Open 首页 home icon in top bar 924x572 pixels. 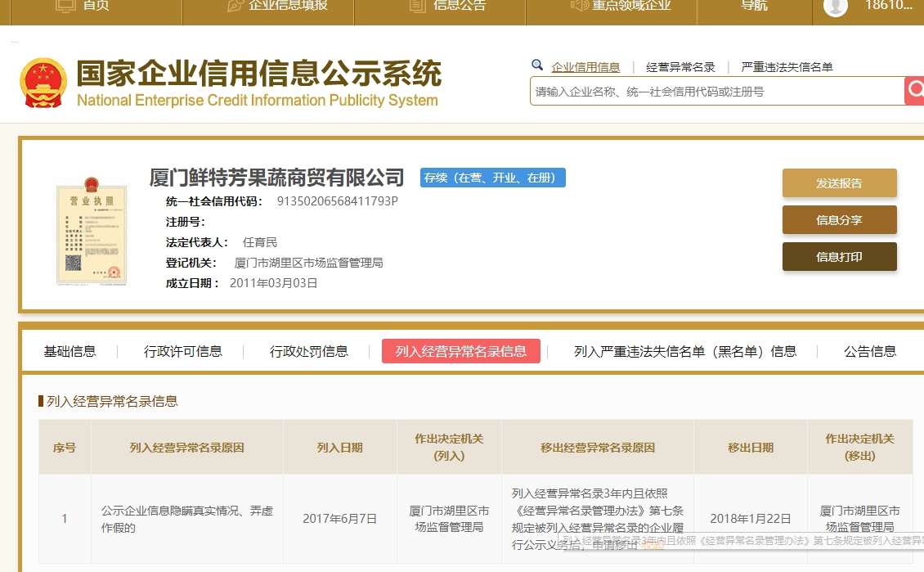65,5
